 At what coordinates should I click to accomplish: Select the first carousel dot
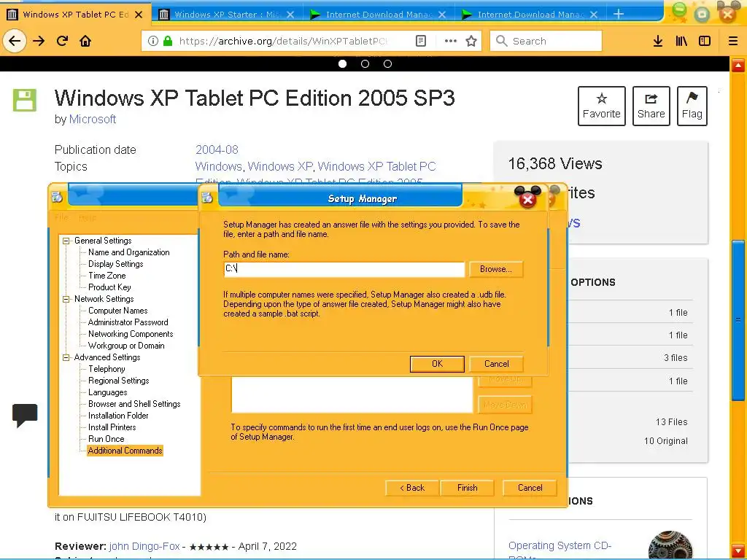(342, 64)
